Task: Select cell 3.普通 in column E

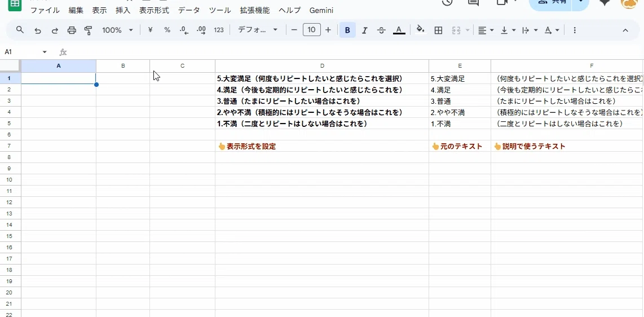Action: (460, 101)
